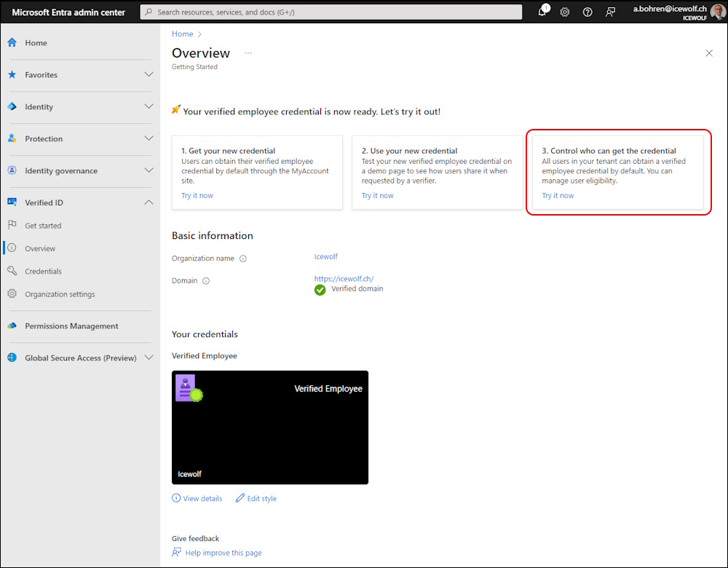
Task: Click the more options ellipsis beside Overview
Action: pyautogui.click(x=248, y=53)
